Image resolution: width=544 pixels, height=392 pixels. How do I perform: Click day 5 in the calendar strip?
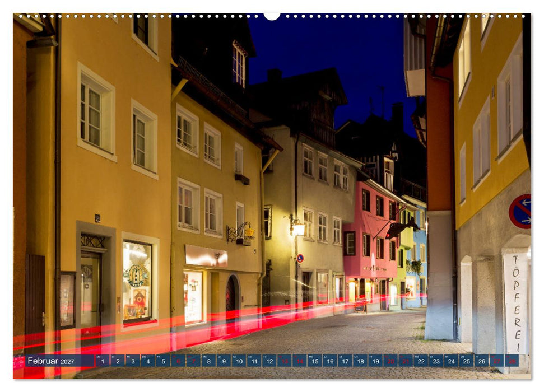163,361
